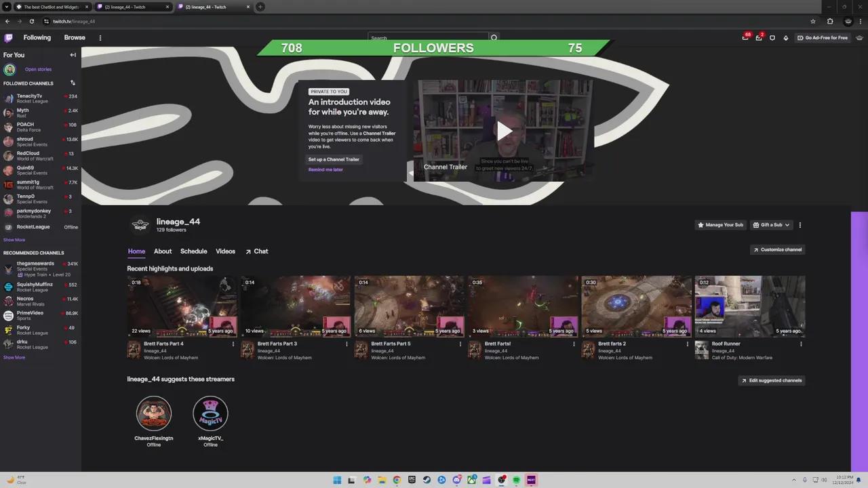Screen dimensions: 868x488
Task: Switch to the Home channel tab
Action: 136,251
